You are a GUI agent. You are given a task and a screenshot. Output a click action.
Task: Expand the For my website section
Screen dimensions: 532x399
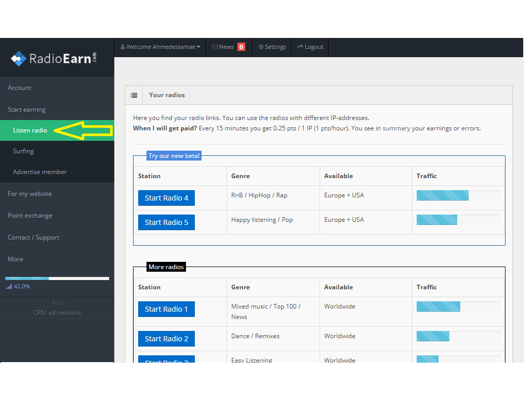(x=57, y=194)
